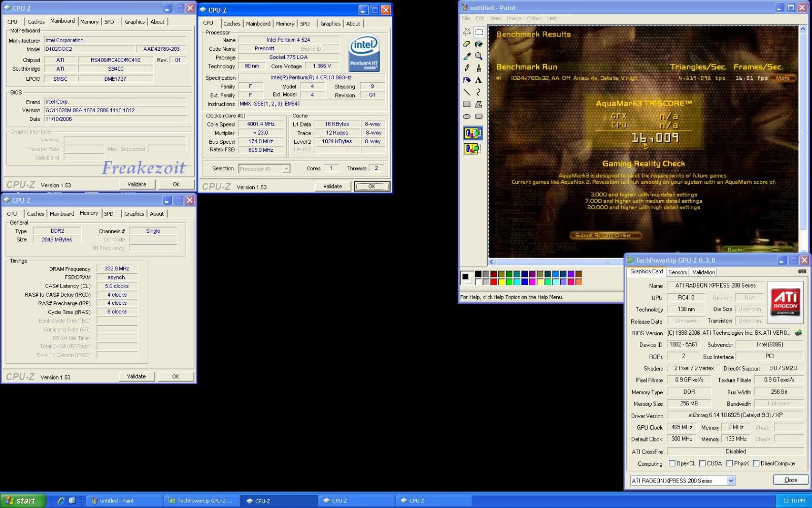
Task: Switch to the Sensors tab in GPU-Z
Action: click(678, 272)
